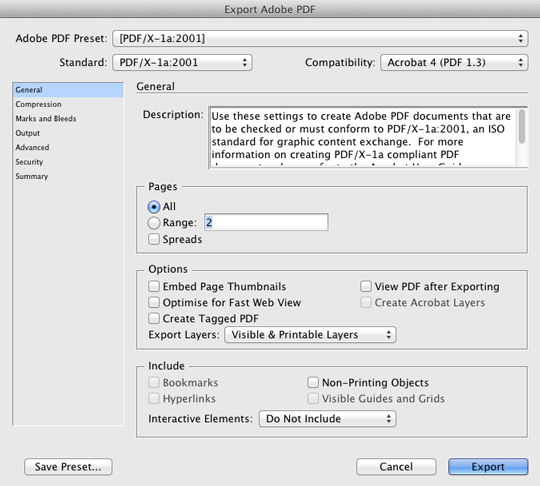Click inside the Description text box

363,137
